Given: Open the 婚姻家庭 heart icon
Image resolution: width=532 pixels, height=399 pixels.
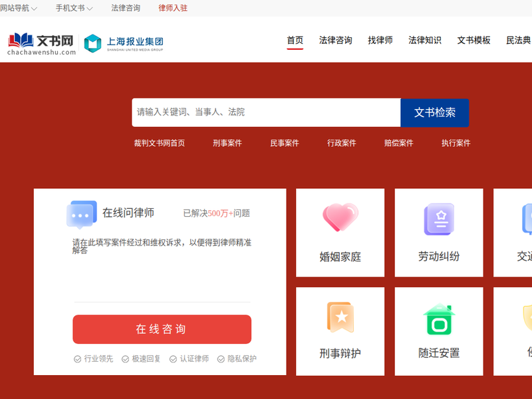Looking at the screenshot, I should tap(340, 218).
